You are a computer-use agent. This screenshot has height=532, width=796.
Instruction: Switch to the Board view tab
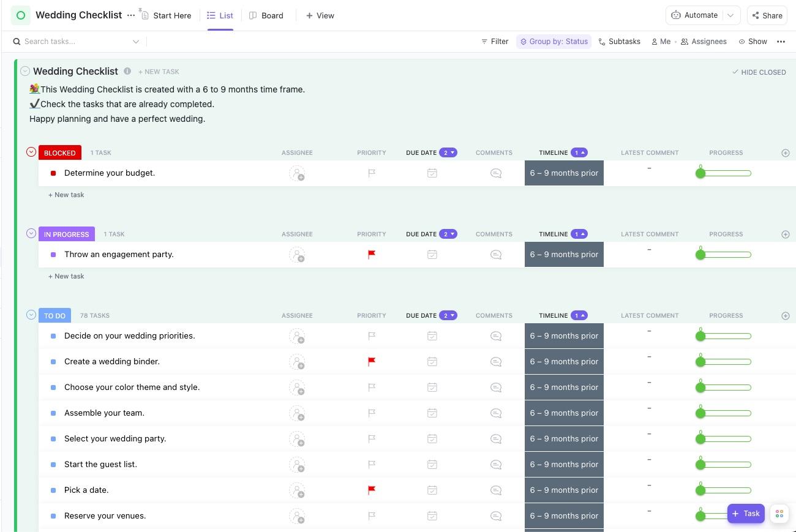(266, 15)
